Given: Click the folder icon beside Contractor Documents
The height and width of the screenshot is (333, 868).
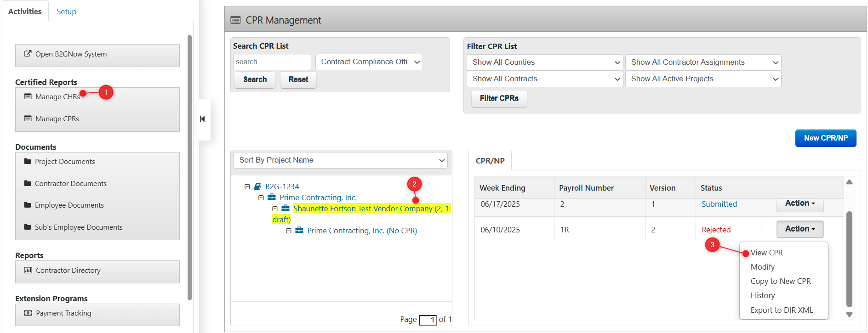Looking at the screenshot, I should click(x=28, y=183).
